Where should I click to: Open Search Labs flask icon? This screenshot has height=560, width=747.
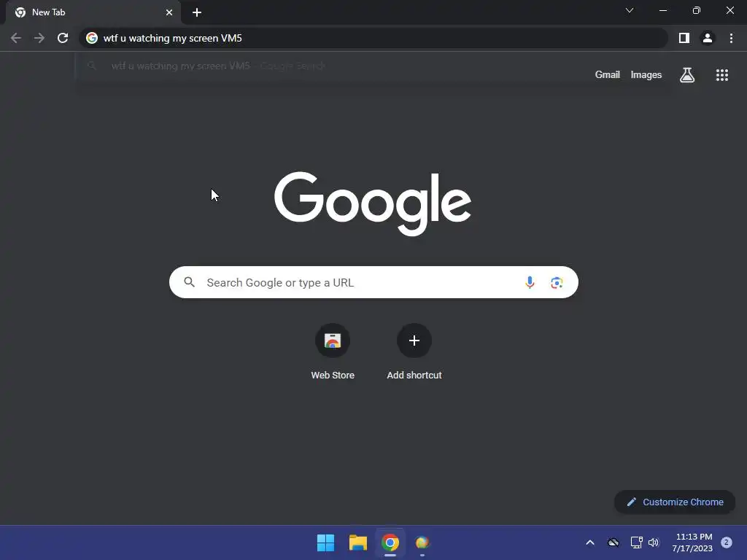click(x=687, y=75)
